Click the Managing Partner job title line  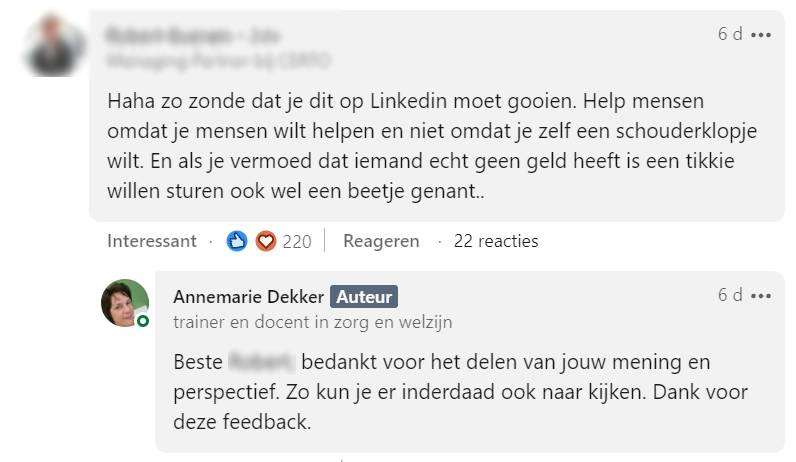(217, 61)
